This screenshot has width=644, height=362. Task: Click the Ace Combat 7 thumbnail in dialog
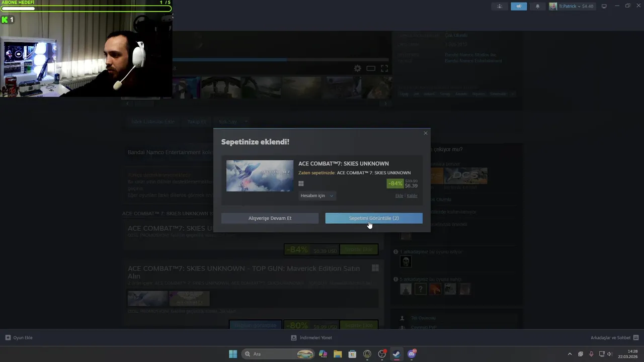[260, 176]
